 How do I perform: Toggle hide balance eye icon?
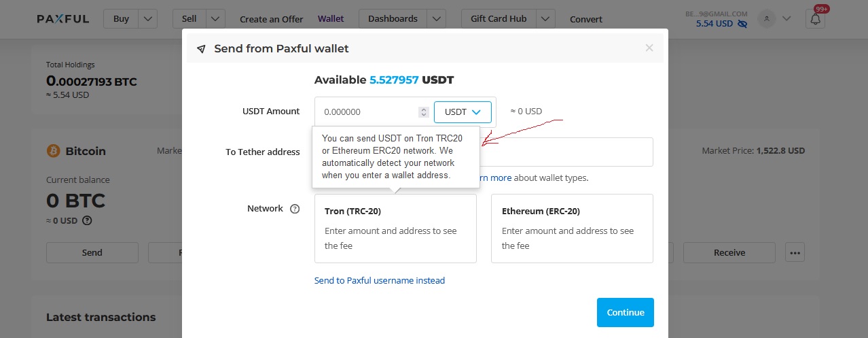coord(742,24)
